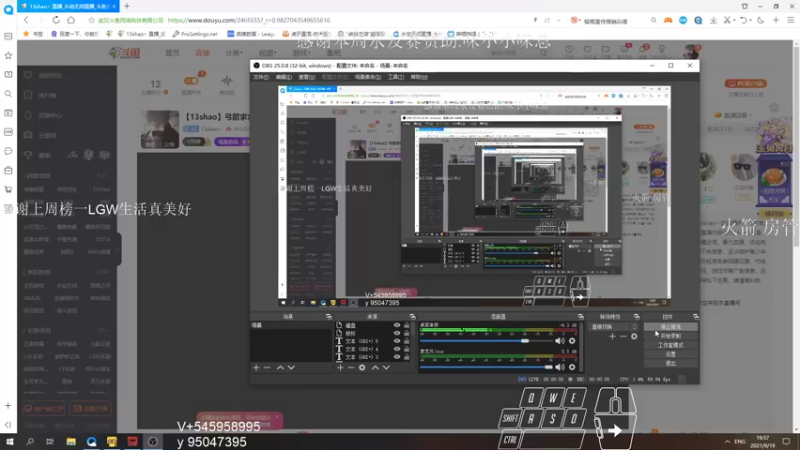800x450 pixels.
Task: Open transition properties gear icon
Action: click(x=634, y=336)
